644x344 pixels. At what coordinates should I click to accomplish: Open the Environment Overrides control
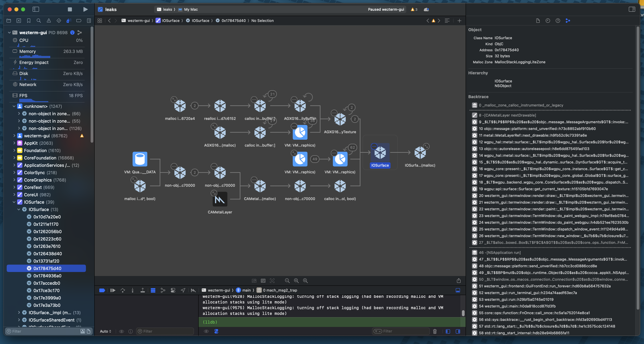click(x=173, y=290)
